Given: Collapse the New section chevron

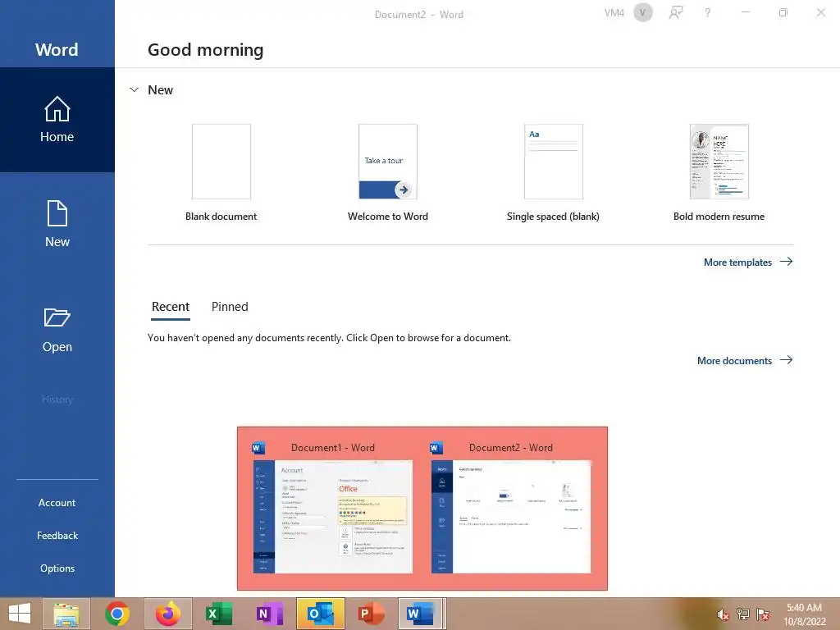Looking at the screenshot, I should point(134,90).
